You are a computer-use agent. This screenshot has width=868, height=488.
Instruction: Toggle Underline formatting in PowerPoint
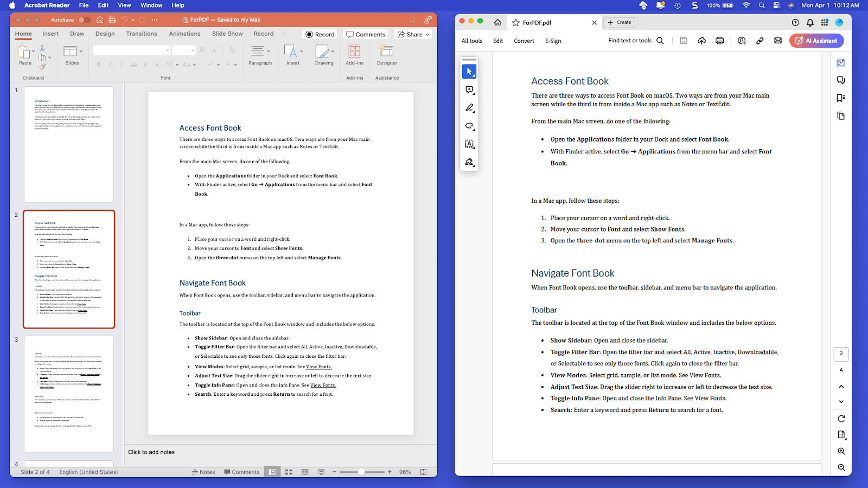[122, 64]
